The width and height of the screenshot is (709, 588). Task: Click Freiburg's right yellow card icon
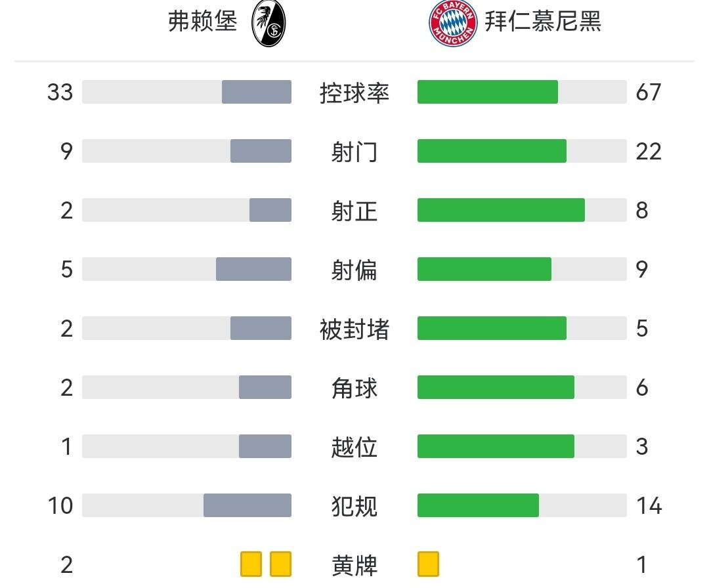[x=280, y=564]
